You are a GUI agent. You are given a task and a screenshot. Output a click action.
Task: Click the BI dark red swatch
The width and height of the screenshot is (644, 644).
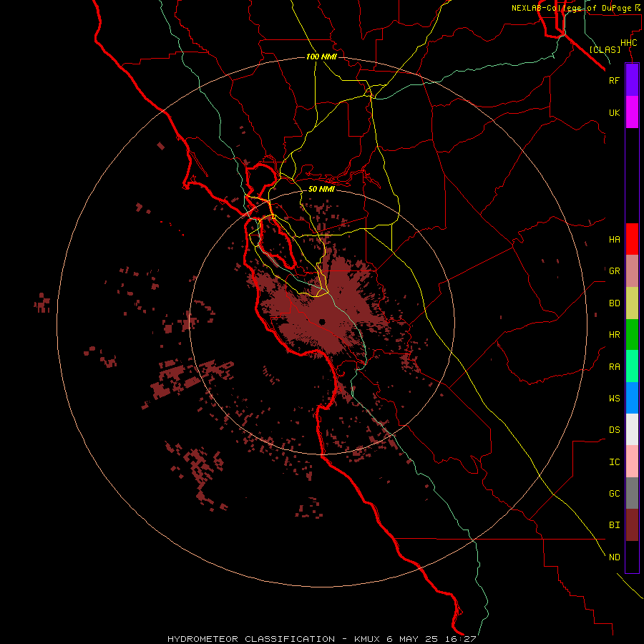pos(632,525)
